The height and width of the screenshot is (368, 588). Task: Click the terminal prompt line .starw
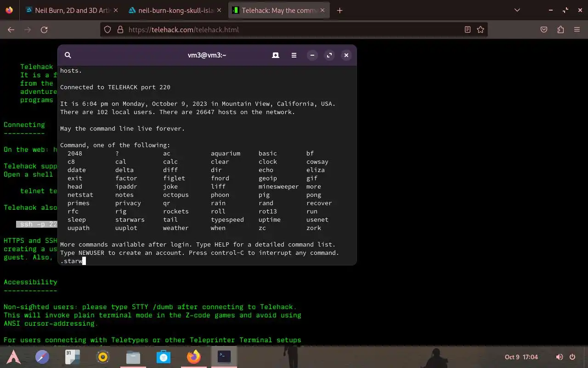point(73,261)
